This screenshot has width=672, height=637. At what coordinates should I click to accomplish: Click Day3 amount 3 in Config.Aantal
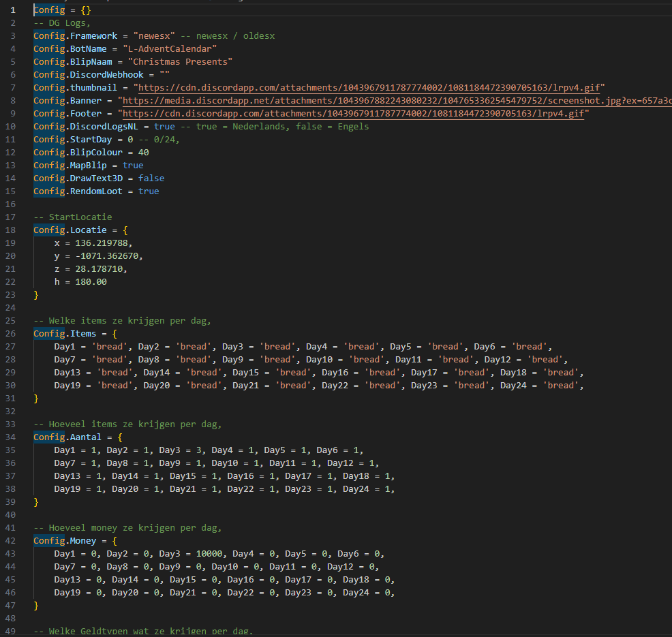[x=198, y=450]
